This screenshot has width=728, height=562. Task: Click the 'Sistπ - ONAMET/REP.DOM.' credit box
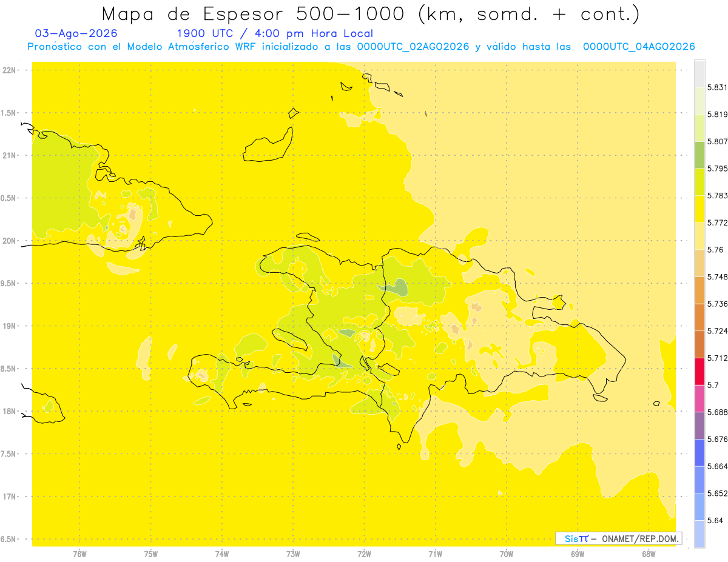click(619, 538)
